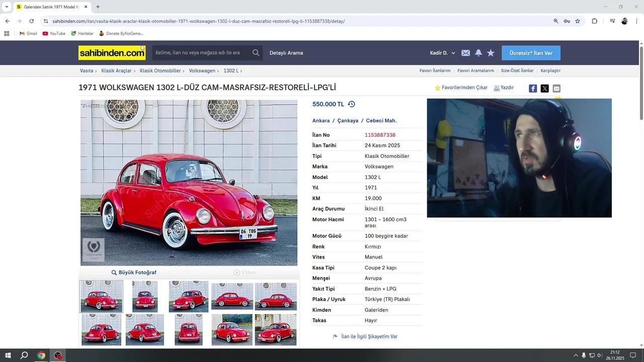Image resolution: width=644 pixels, height=362 pixels.
Task: Click the price 550.000 TL
Action: point(328,104)
